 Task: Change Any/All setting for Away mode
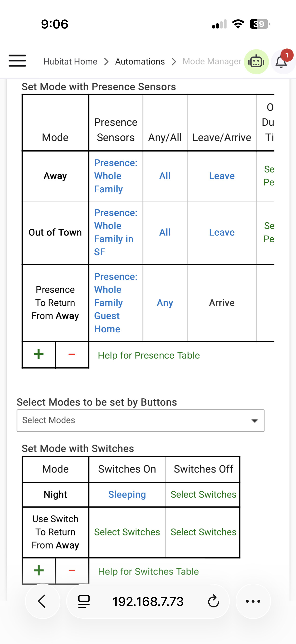(x=165, y=176)
